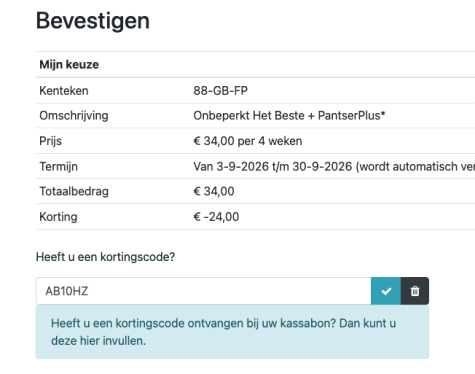Click the Korting row label

(58, 217)
